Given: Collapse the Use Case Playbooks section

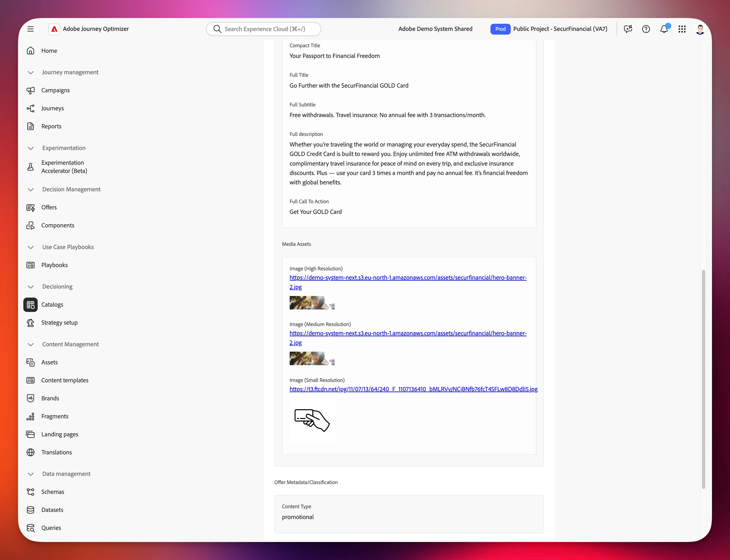Looking at the screenshot, I should pyautogui.click(x=31, y=247).
